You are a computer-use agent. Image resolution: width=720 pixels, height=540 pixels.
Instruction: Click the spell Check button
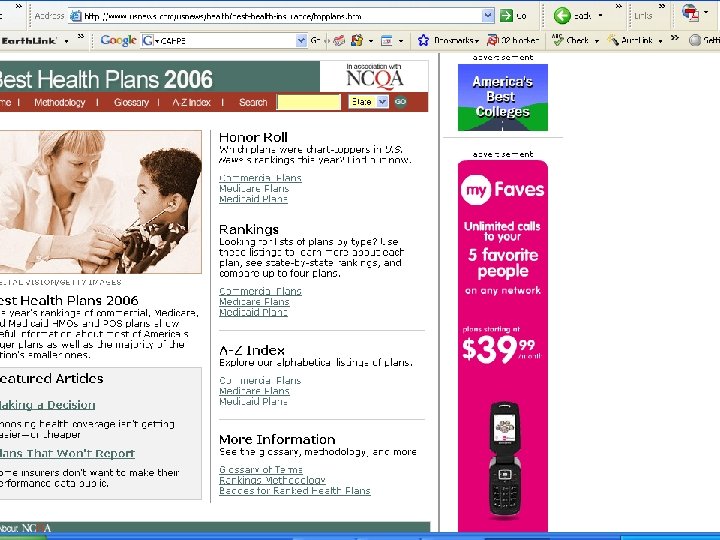(x=570, y=40)
